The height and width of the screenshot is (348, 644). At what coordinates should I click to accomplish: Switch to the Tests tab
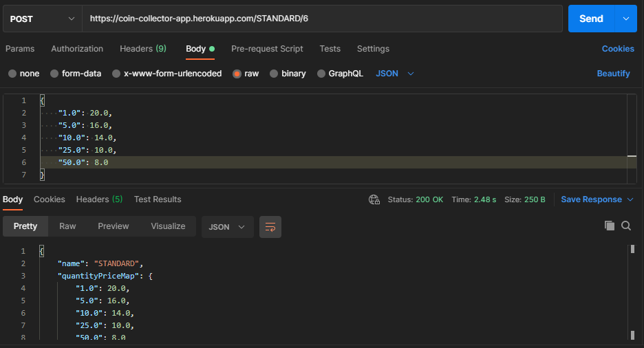pos(330,49)
